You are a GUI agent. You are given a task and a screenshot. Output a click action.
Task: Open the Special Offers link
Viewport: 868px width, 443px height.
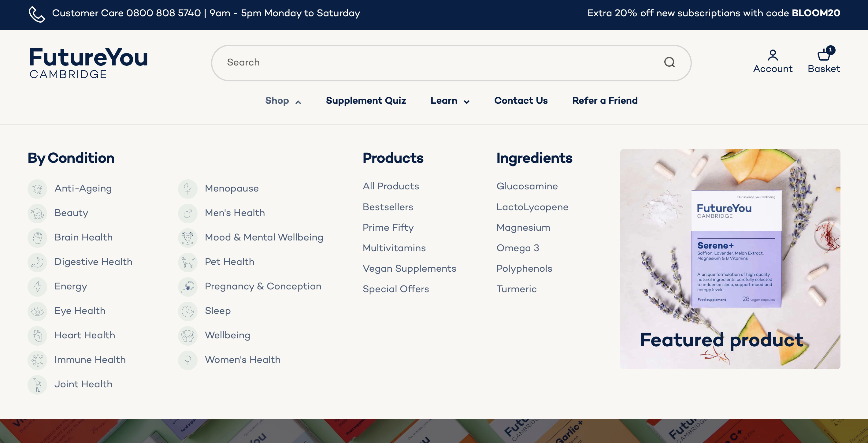click(396, 289)
